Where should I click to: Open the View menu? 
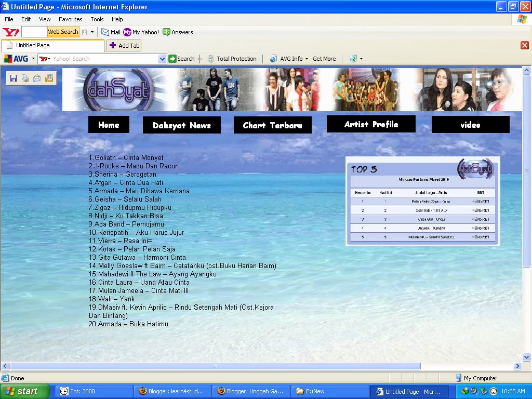pos(45,19)
